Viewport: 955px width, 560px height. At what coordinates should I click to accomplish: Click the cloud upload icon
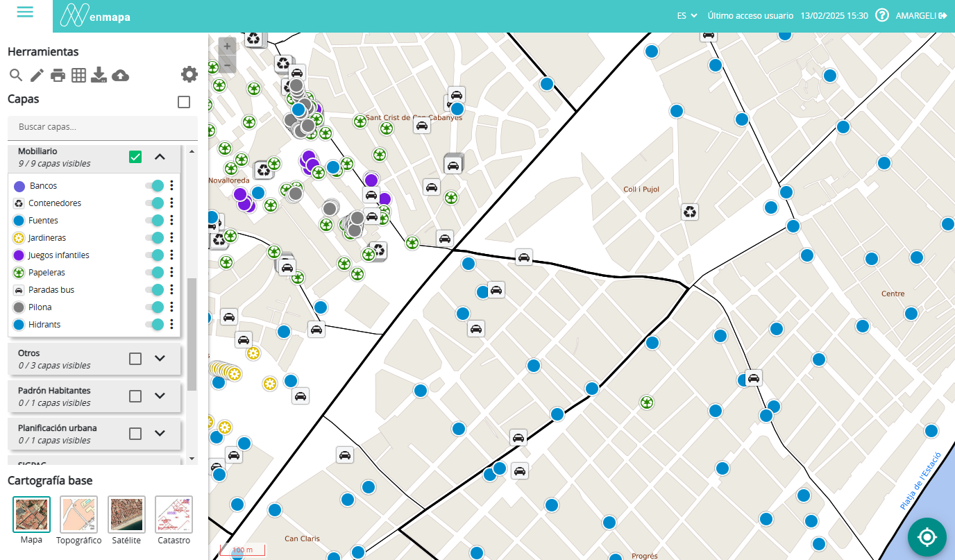point(120,75)
